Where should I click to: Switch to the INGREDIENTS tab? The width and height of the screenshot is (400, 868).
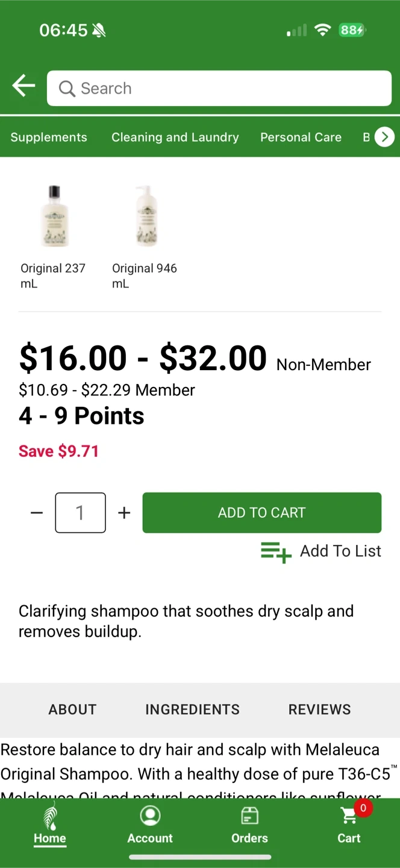click(x=192, y=709)
